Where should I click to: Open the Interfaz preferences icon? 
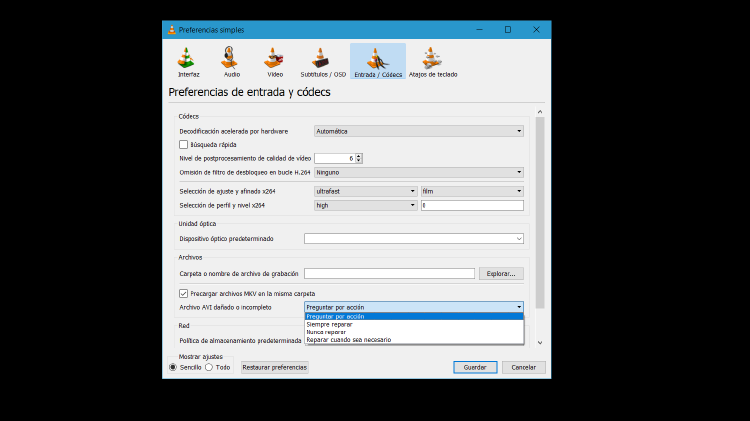click(188, 61)
